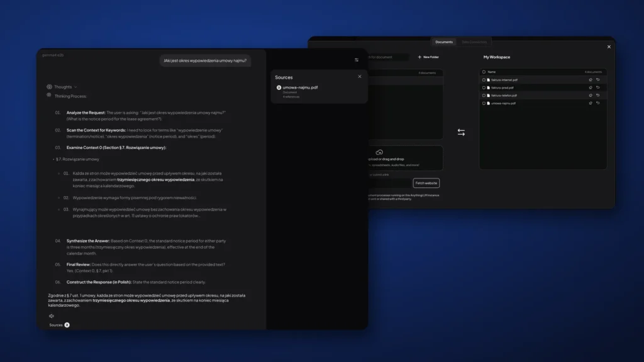Viewport: 644px width, 362px height.
Task: Pin umowa-najmu.pdf to the workspace
Action: (591, 103)
